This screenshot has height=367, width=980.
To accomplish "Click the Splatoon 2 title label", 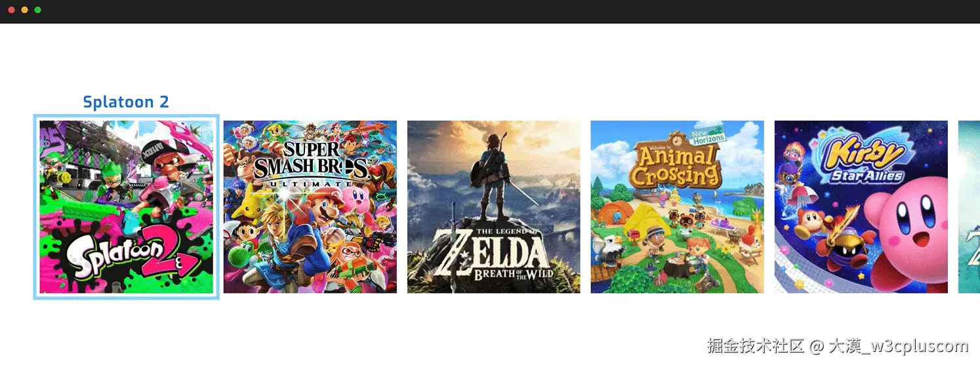I will click(126, 102).
